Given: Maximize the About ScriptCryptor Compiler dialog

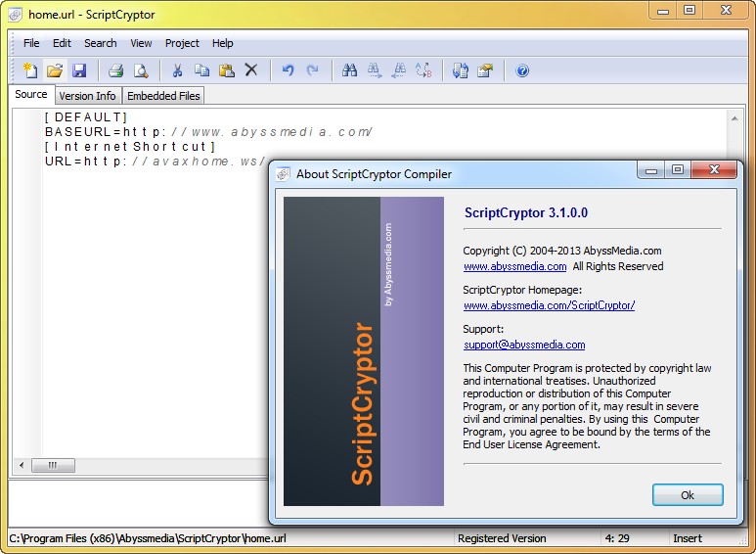Looking at the screenshot, I should click(x=678, y=169).
